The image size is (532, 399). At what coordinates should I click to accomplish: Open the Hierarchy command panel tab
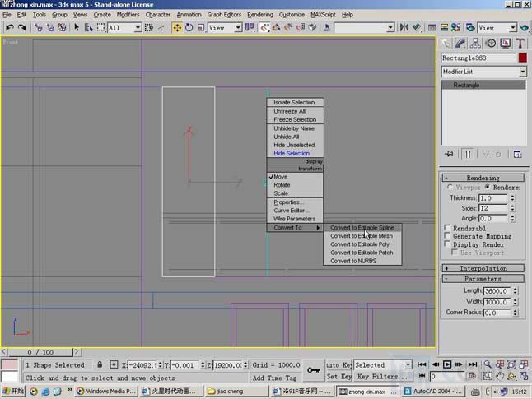pos(475,44)
